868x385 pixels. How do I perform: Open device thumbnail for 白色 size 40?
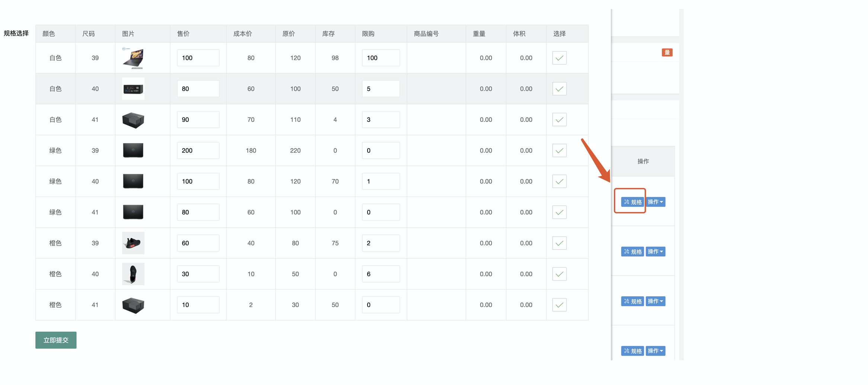(x=133, y=89)
